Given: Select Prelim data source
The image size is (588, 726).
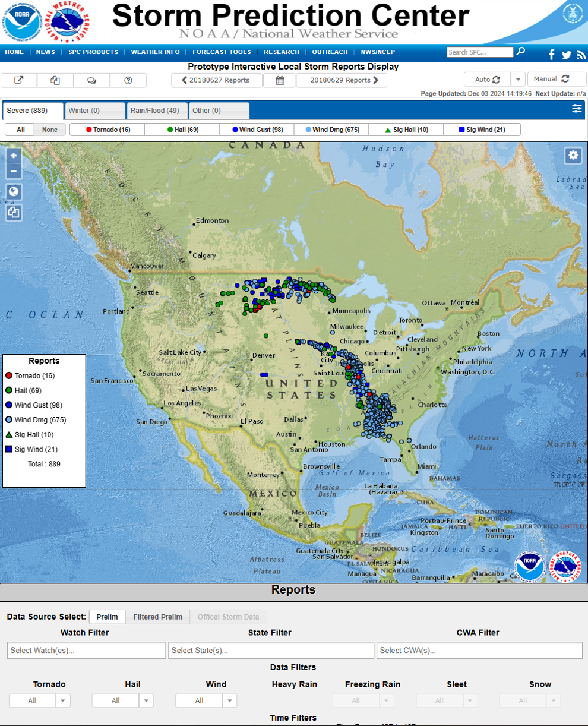Looking at the screenshot, I should (108, 617).
